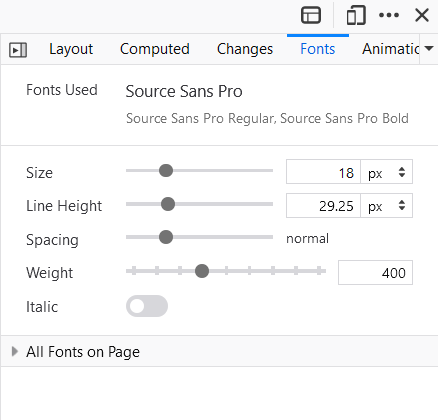
Task: Focus the font size value field
Action: point(323,172)
